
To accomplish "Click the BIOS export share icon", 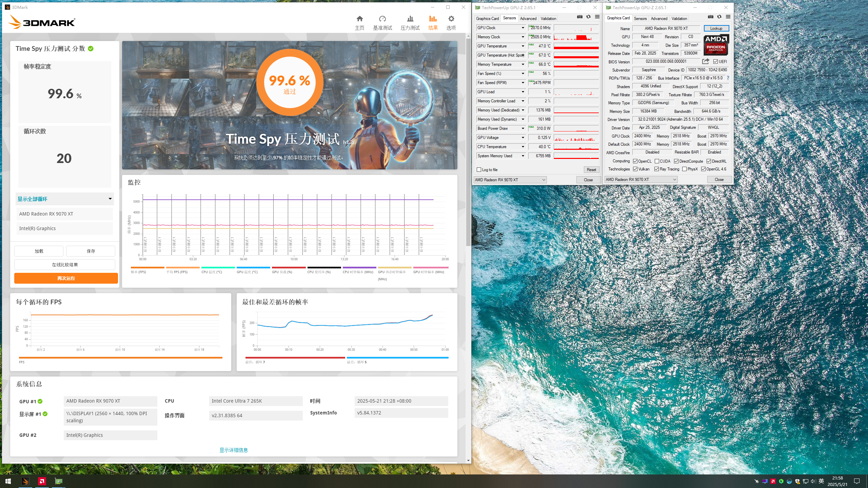I will pyautogui.click(x=706, y=61).
